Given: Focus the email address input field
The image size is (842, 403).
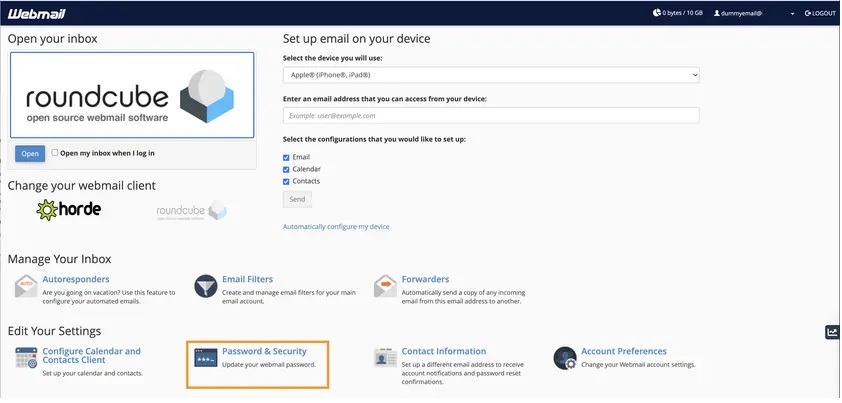Looking at the screenshot, I should click(x=491, y=116).
